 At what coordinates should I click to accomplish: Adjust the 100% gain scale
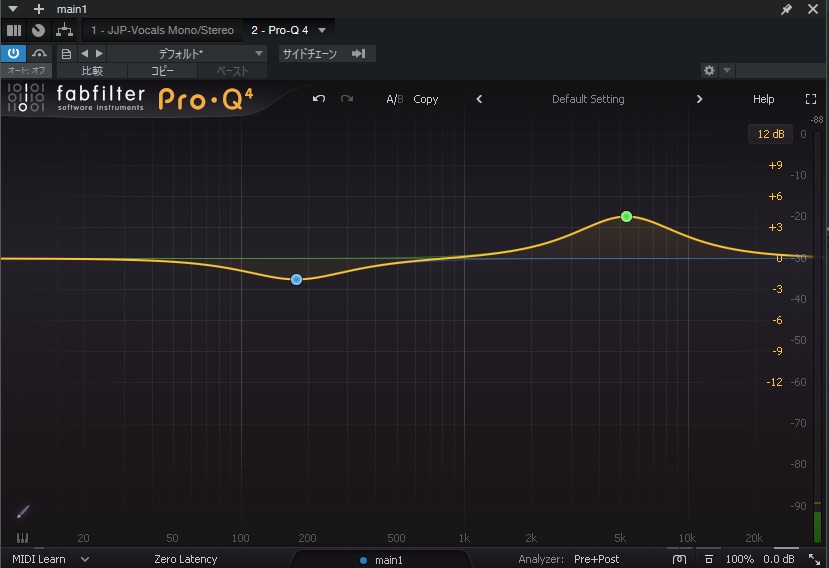740,559
